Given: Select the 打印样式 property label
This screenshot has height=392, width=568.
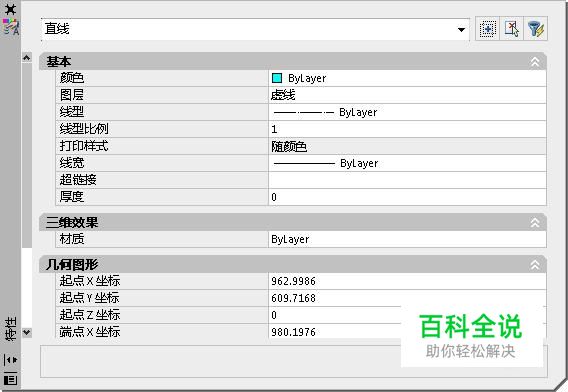Looking at the screenshot, I should click(x=84, y=146).
